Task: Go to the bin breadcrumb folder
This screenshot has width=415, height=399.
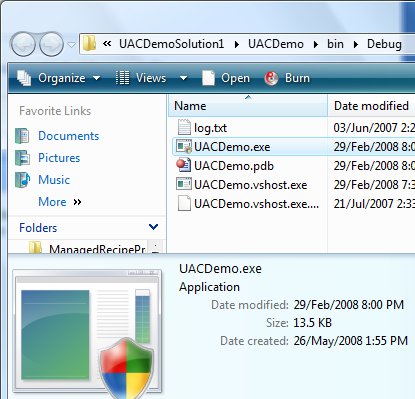Action: 335,44
